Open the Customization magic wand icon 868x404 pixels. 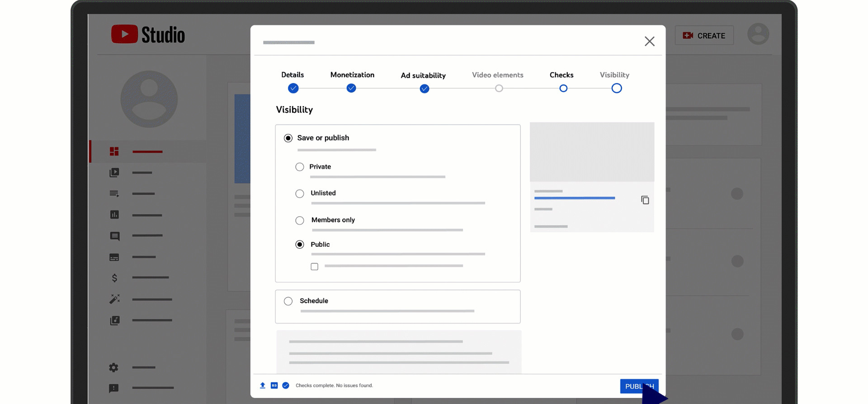tap(114, 299)
